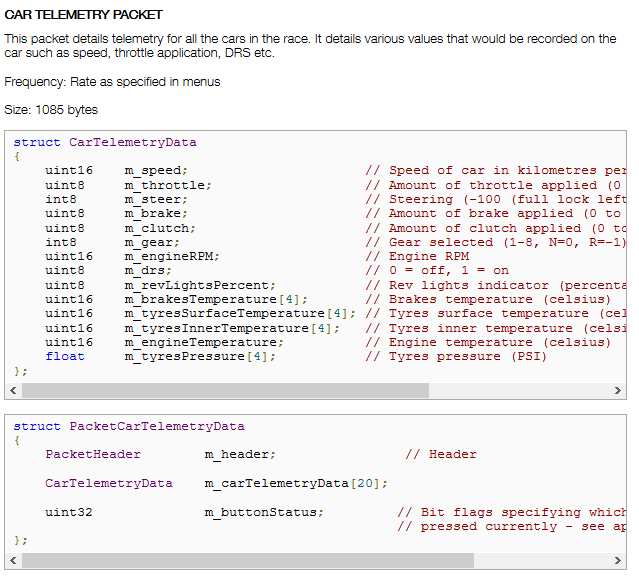Click the CAR TELEMETRY PACKET heading
This screenshot has width=639, height=581.
(83, 15)
